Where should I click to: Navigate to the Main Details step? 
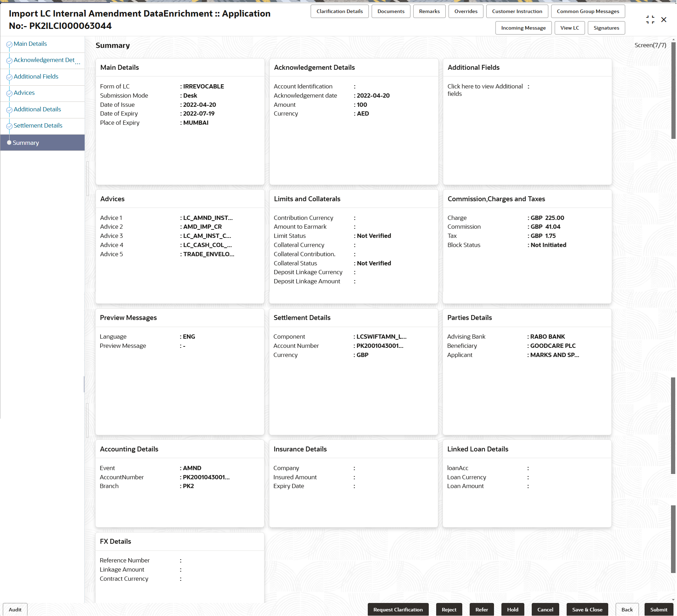(30, 44)
